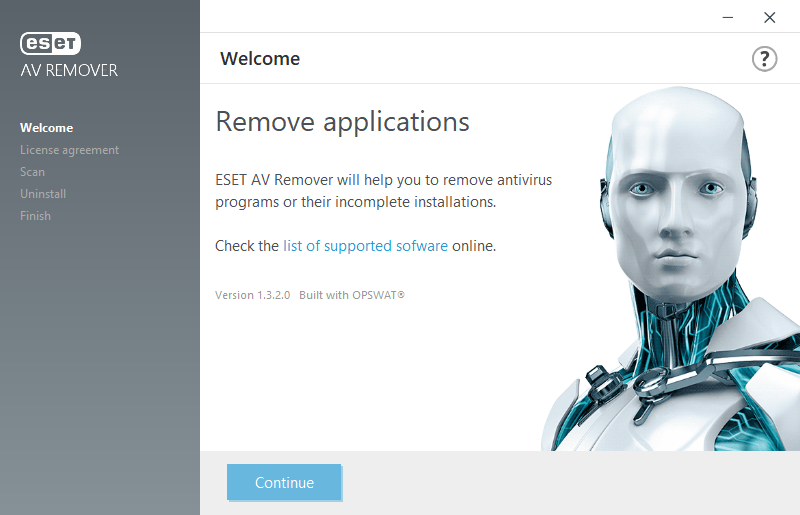Click the Built with OPSWAT text
This screenshot has height=515, width=800.
coord(352,295)
